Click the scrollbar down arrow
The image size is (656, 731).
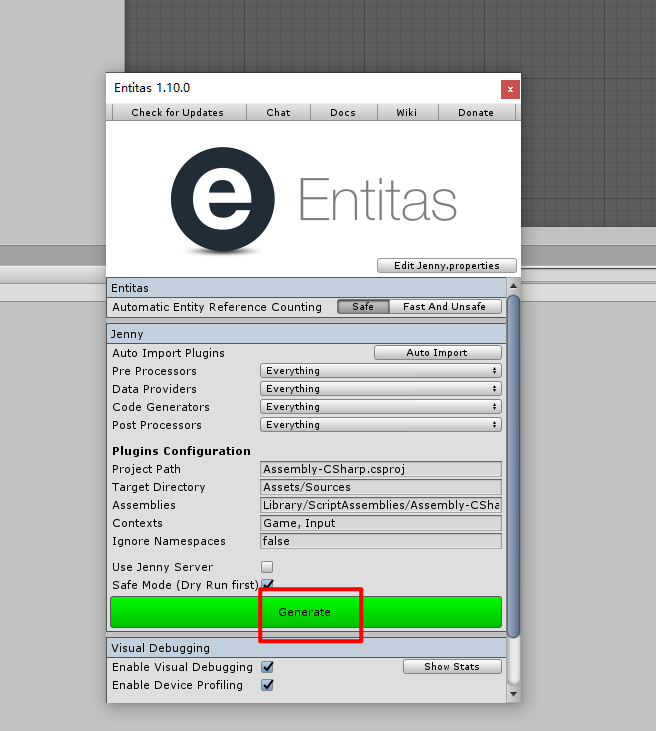tap(513, 694)
